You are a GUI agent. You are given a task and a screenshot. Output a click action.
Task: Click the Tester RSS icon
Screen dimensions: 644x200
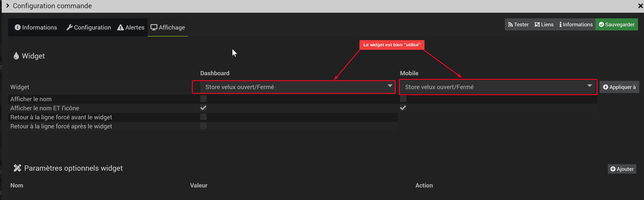(x=510, y=25)
